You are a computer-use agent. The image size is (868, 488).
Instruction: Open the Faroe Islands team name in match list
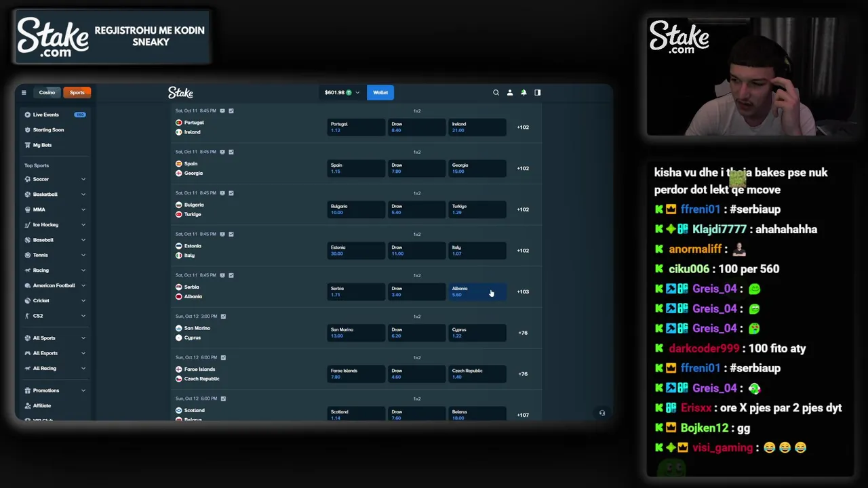(x=199, y=369)
